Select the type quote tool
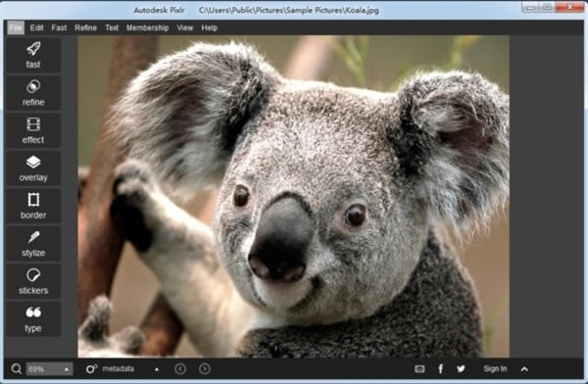Screen dimensions: 588x384 click(x=33, y=318)
